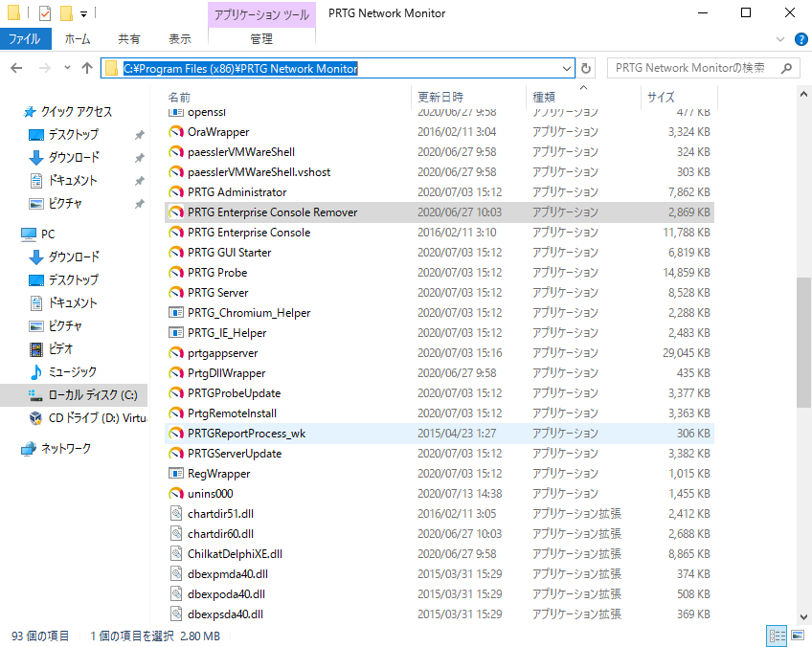Switch to large icons view layout
The height and width of the screenshot is (647, 812).
click(x=798, y=636)
